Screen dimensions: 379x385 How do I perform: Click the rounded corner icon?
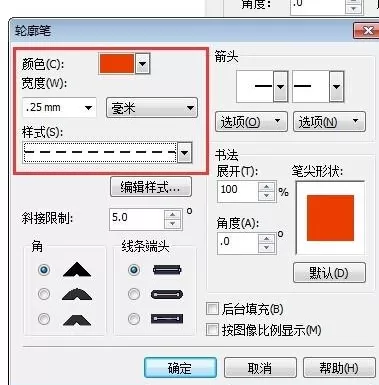tap(77, 294)
